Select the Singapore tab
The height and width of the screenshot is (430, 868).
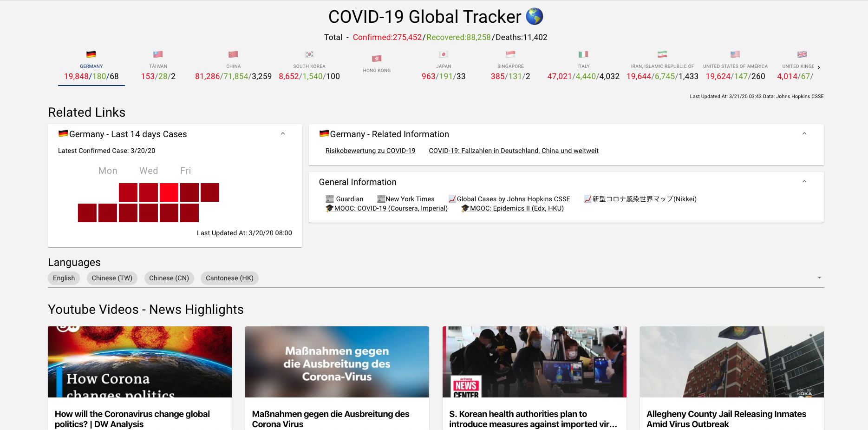(510, 67)
